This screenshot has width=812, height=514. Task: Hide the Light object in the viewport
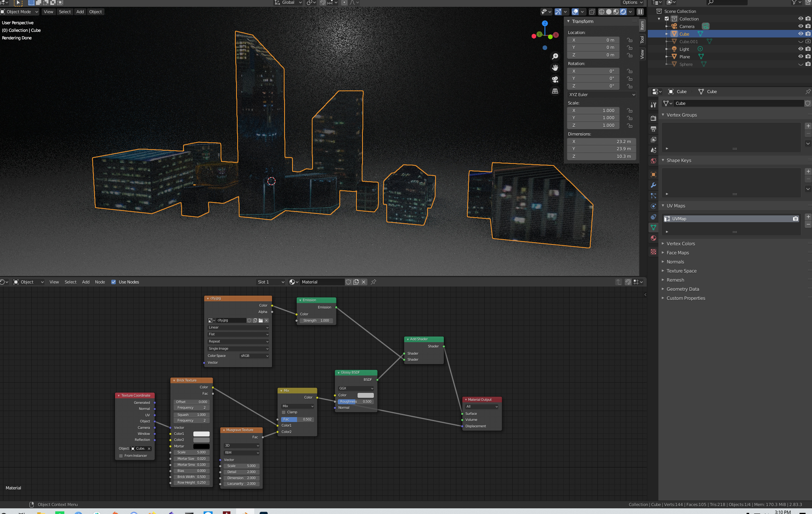coord(801,49)
